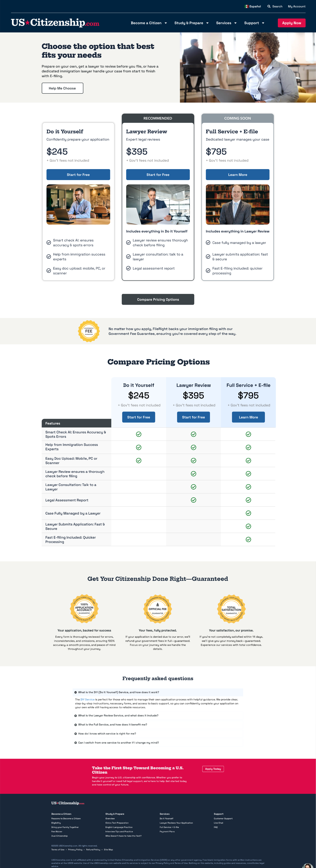Click the Mexican flag Español icon
The width and height of the screenshot is (316, 868).
246,6
